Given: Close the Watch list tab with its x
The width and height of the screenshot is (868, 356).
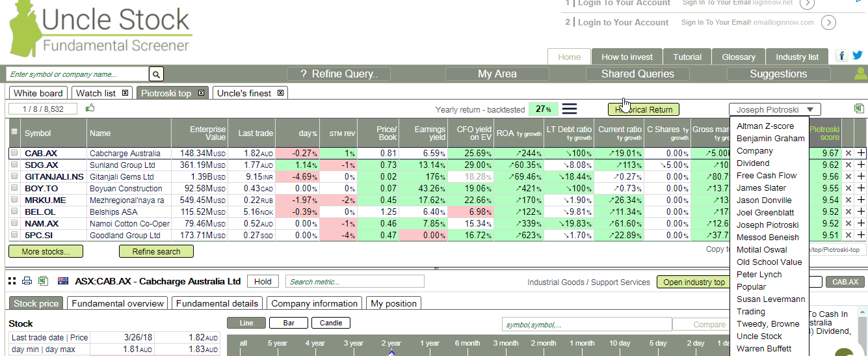Looking at the screenshot, I should coord(125,93).
